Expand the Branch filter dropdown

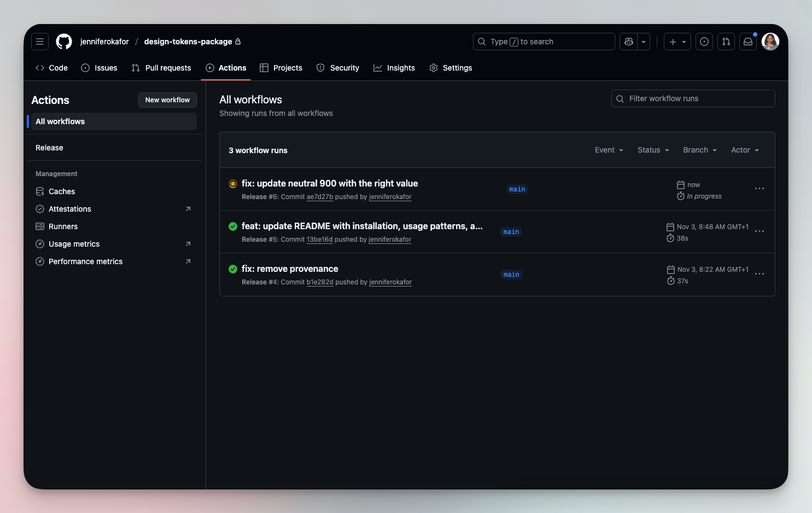coord(700,150)
